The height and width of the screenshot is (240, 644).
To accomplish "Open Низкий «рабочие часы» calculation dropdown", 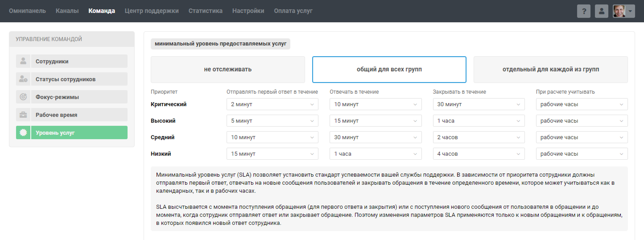I will [582, 154].
